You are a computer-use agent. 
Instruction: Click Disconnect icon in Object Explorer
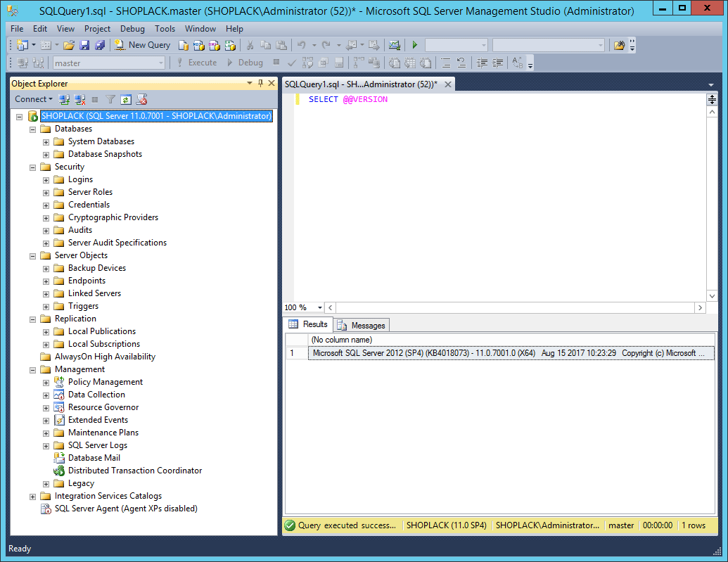[79, 99]
